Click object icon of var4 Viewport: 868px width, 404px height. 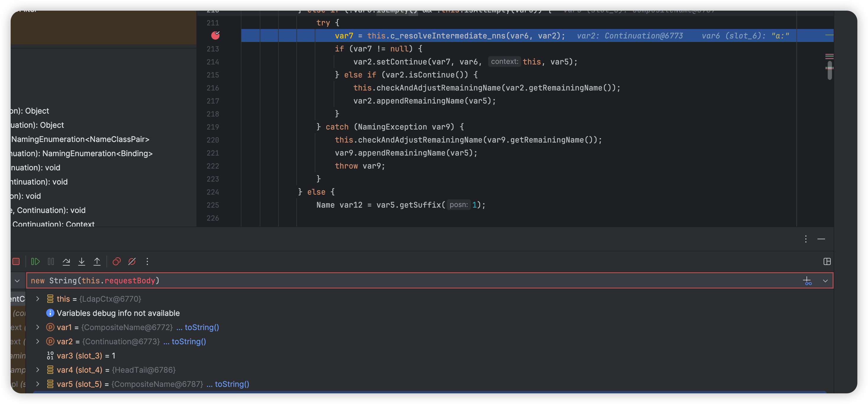50,370
